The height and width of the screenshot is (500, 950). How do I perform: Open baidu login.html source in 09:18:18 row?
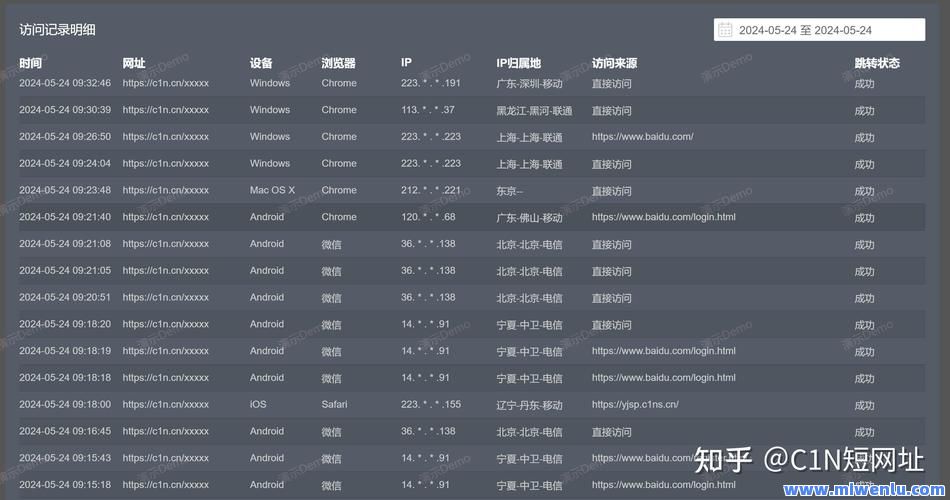(x=663, y=377)
